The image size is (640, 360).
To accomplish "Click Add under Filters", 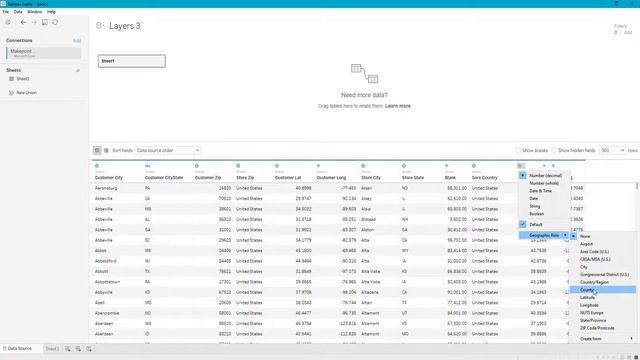I will tap(628, 33).
